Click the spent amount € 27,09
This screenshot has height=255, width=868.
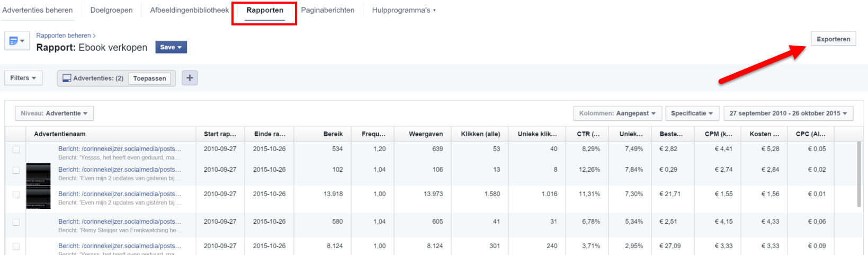(x=670, y=246)
